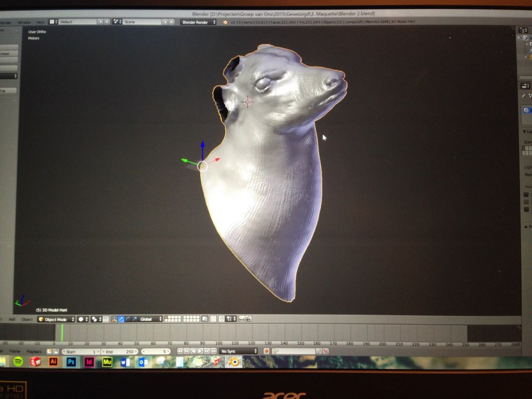The width and height of the screenshot is (532, 399).
Task: Open Photoshop from the taskbar
Action: click(x=72, y=362)
